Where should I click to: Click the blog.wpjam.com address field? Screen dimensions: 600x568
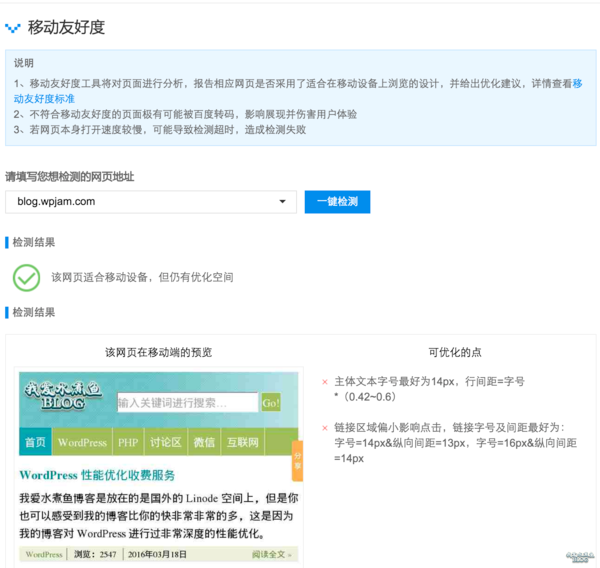click(x=140, y=201)
